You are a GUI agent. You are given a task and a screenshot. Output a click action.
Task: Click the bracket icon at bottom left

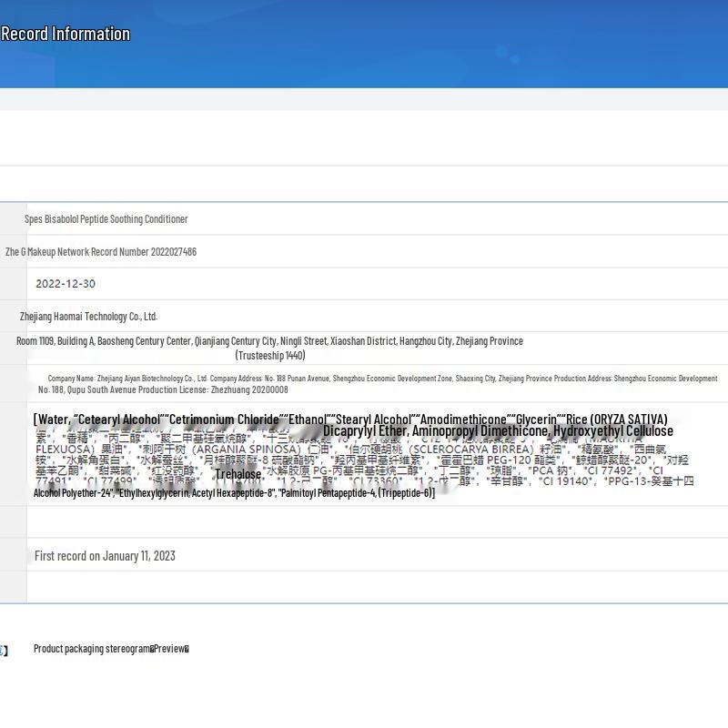[x=4, y=650]
